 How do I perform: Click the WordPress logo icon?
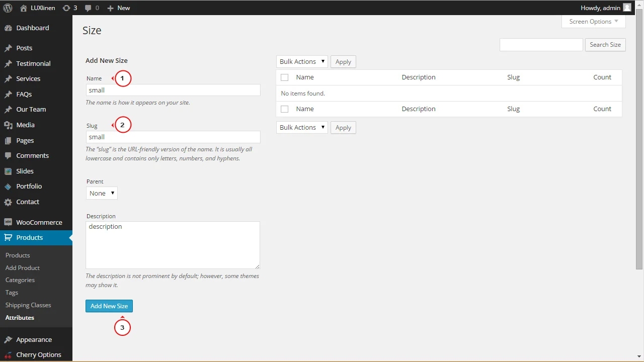(8, 8)
